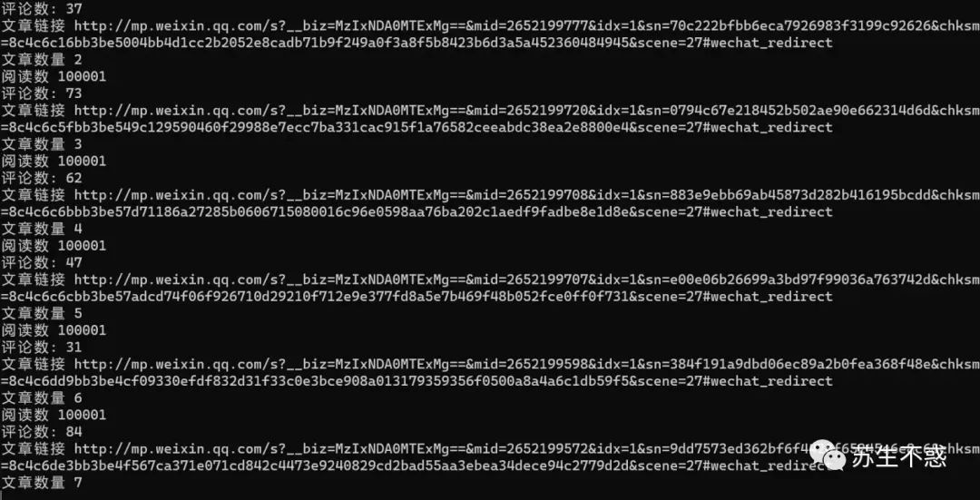Click the line 文章数量 2
The width and height of the screenshot is (980, 500).
(42, 59)
